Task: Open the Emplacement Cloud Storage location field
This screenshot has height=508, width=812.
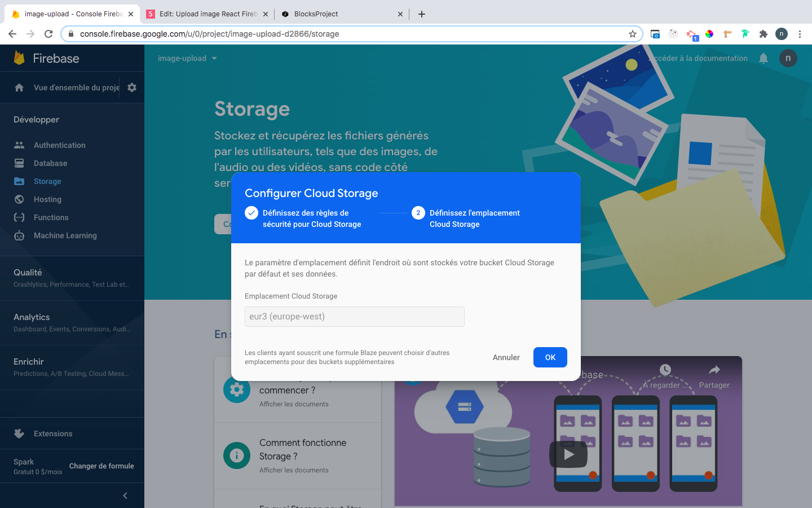Action: click(x=355, y=317)
